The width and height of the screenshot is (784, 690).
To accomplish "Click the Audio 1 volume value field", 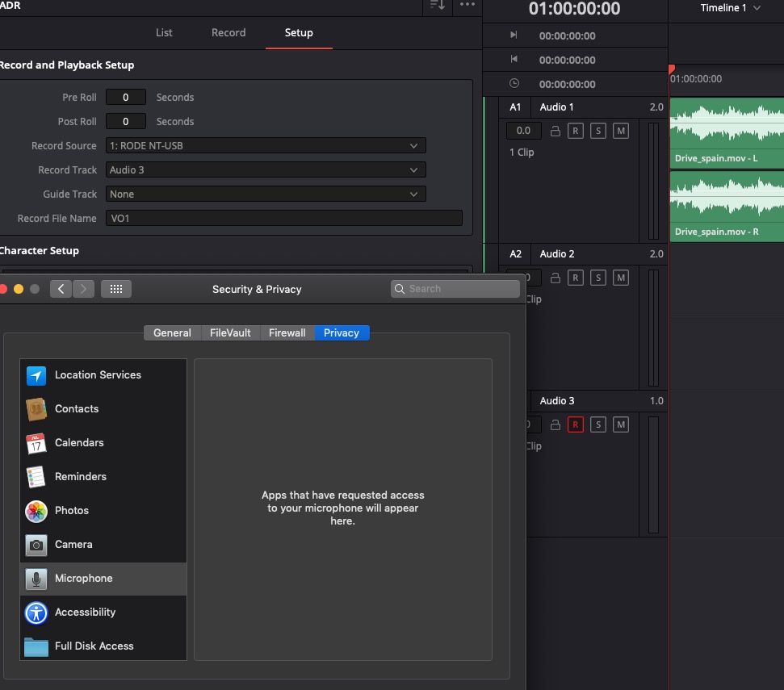I will tap(523, 131).
